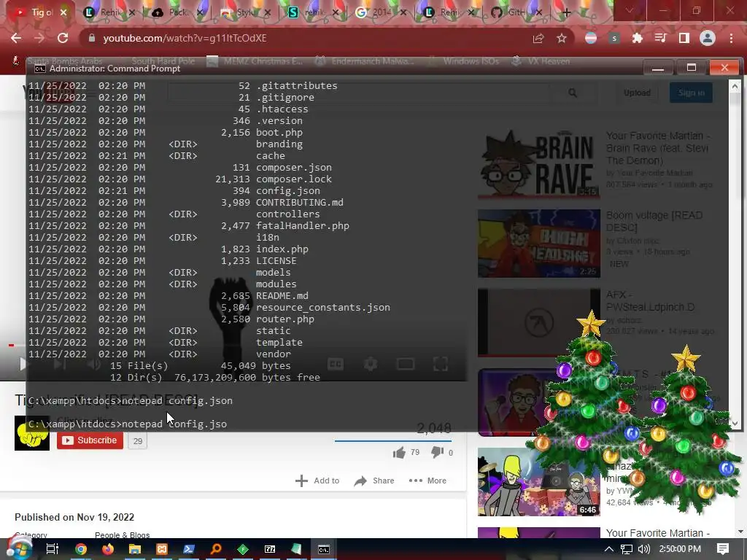Click the video player play button
747x560 pixels.
click(x=22, y=365)
